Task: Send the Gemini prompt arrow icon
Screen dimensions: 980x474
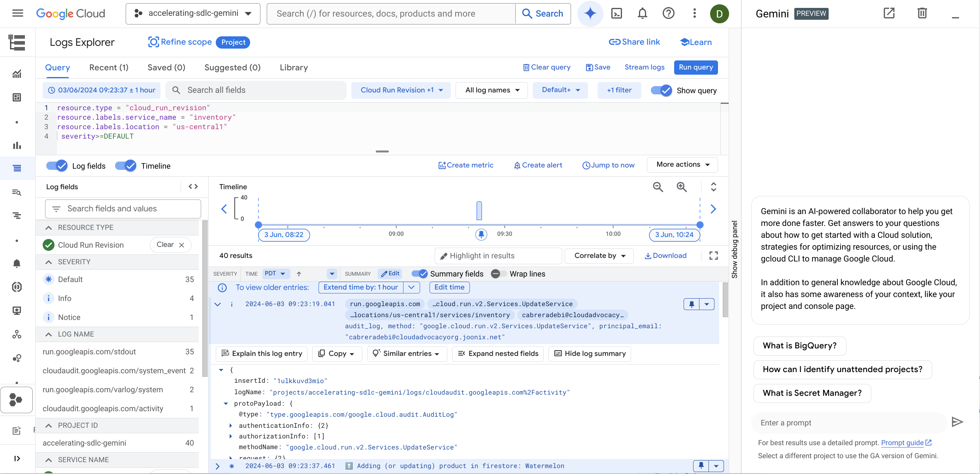Action: pos(957,422)
